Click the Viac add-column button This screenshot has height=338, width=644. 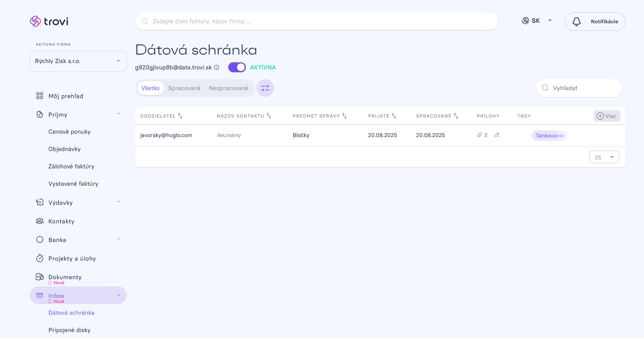(x=607, y=116)
